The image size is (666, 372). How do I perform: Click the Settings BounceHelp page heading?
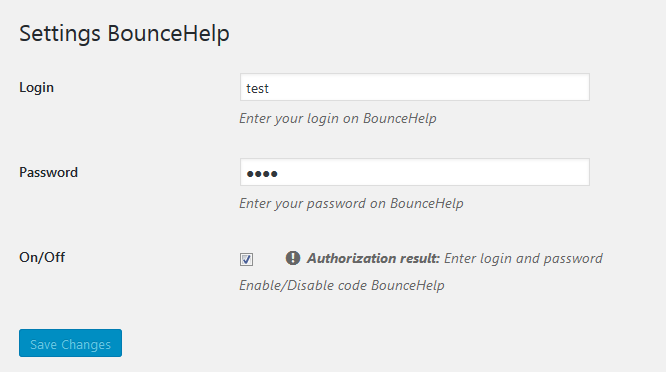pos(124,34)
